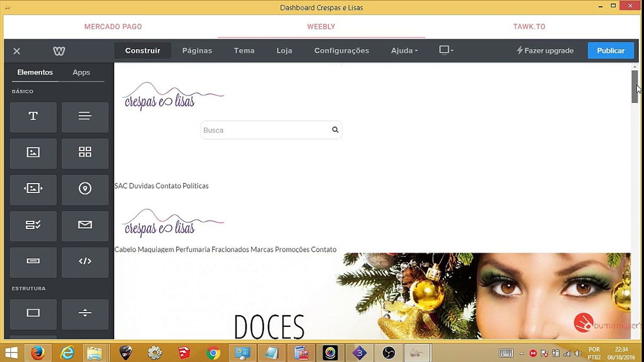
Task: Click the volume tray icon
Action: tap(578, 353)
